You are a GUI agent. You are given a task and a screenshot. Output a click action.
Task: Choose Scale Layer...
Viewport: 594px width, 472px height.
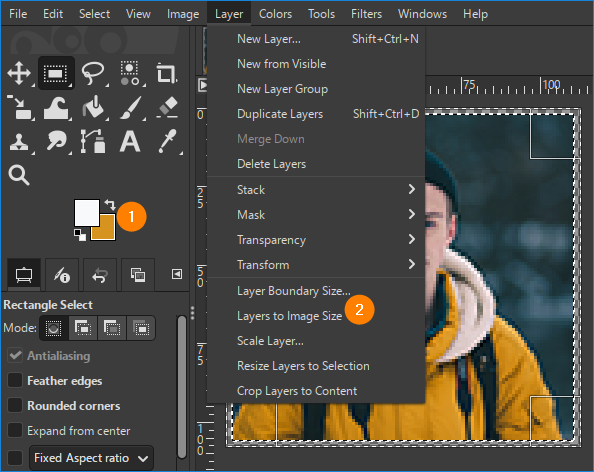[316, 341]
